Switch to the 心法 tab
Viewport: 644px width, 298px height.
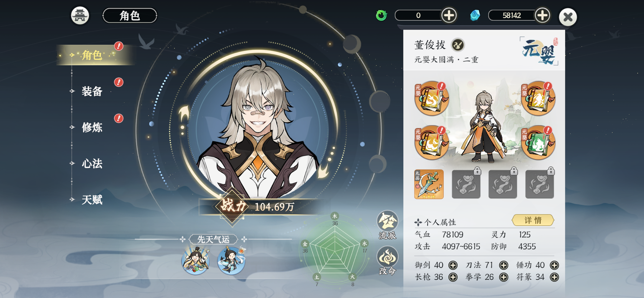(x=92, y=163)
